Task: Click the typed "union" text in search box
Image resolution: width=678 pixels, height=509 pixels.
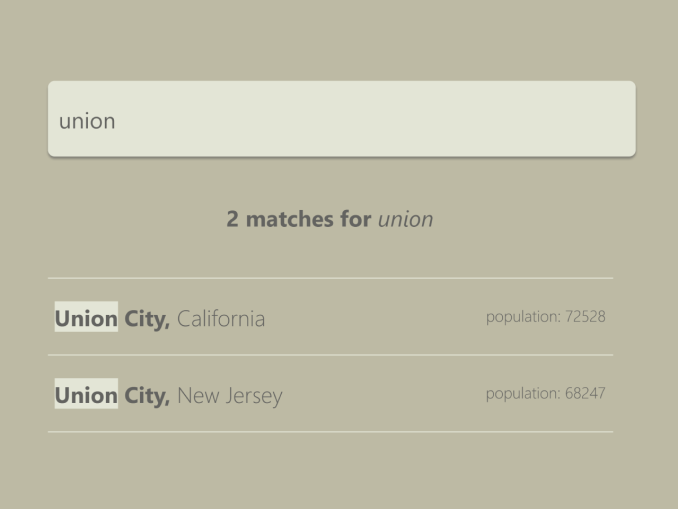Action: (x=87, y=121)
